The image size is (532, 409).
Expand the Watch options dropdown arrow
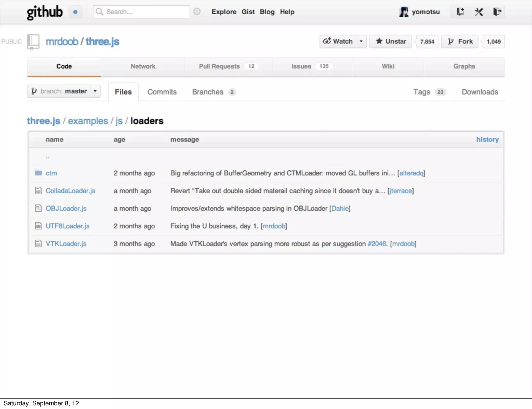coord(361,42)
